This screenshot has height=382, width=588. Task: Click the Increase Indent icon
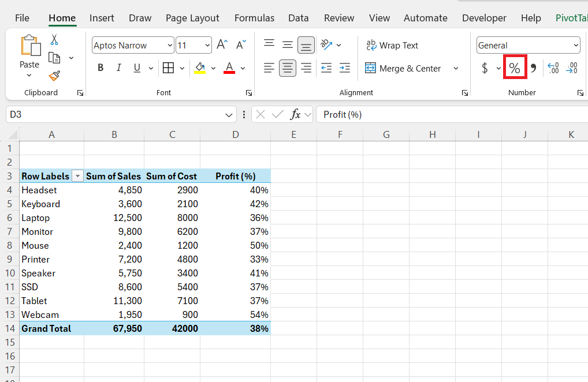[x=345, y=68]
